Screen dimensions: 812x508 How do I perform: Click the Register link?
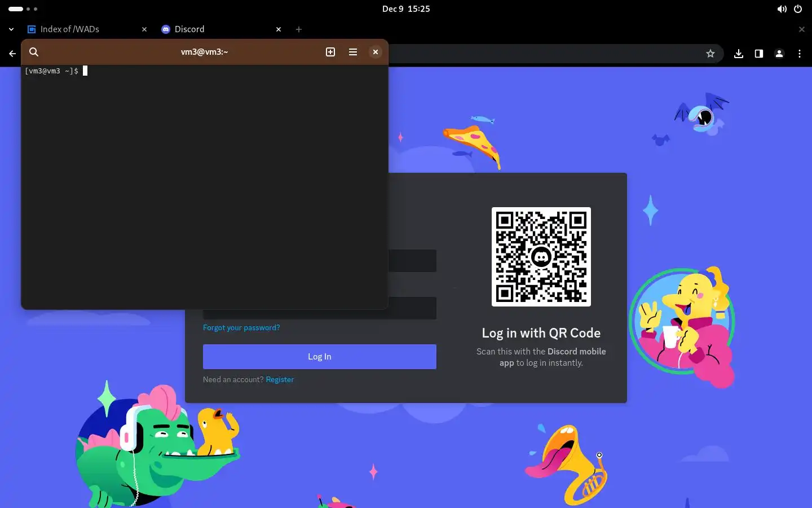tap(280, 379)
